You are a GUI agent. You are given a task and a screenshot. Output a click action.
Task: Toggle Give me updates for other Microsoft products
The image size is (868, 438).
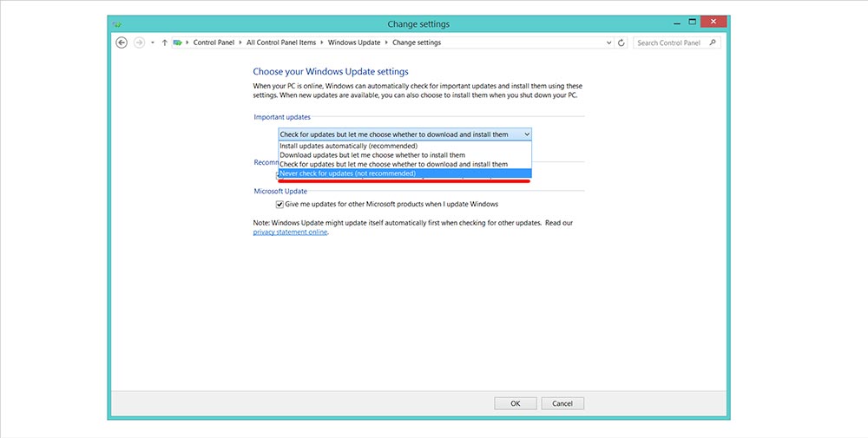279,204
